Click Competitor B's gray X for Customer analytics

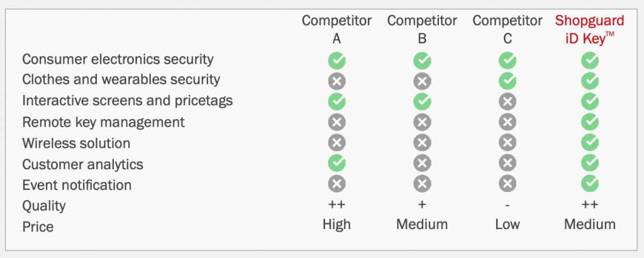(422, 164)
